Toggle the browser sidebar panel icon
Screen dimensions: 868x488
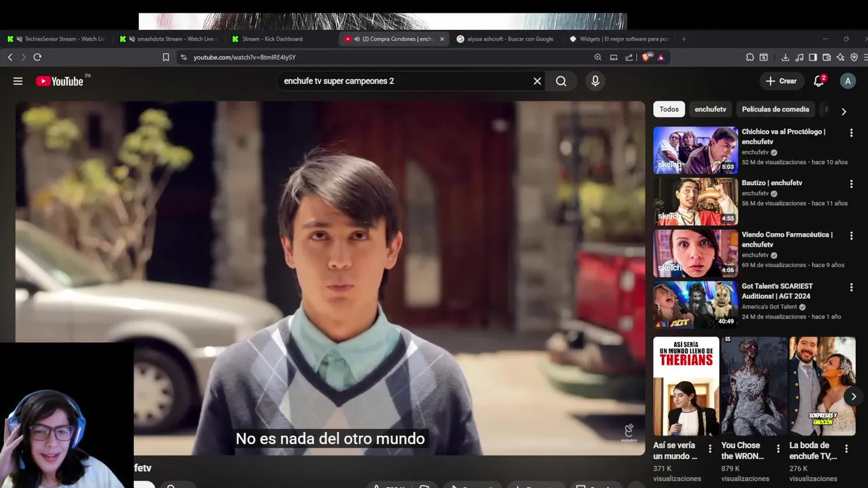(813, 58)
